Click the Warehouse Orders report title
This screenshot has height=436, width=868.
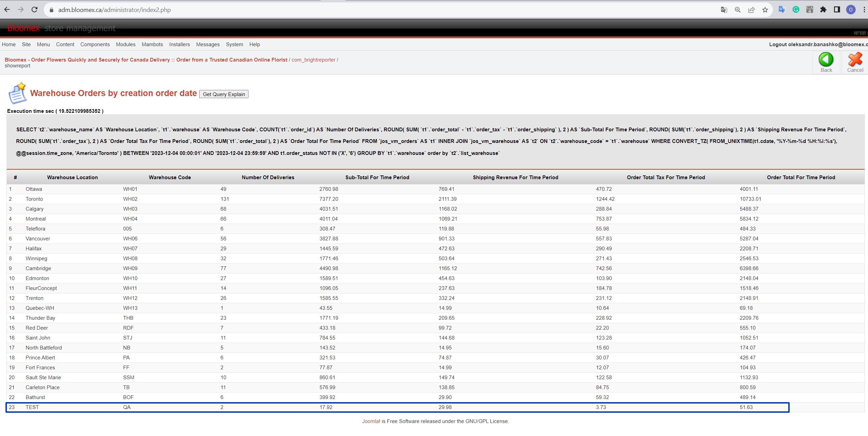click(x=113, y=93)
